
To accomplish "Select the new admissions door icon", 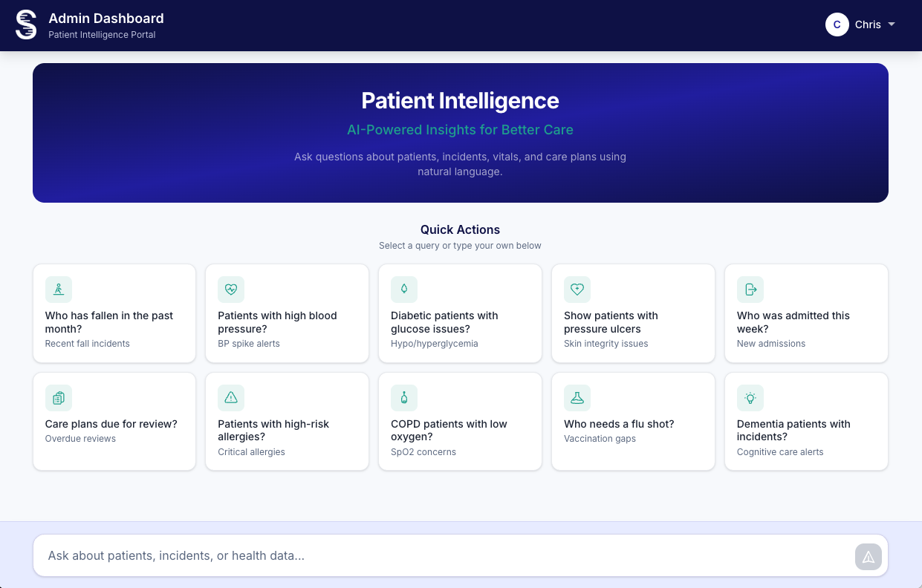I will pos(750,290).
